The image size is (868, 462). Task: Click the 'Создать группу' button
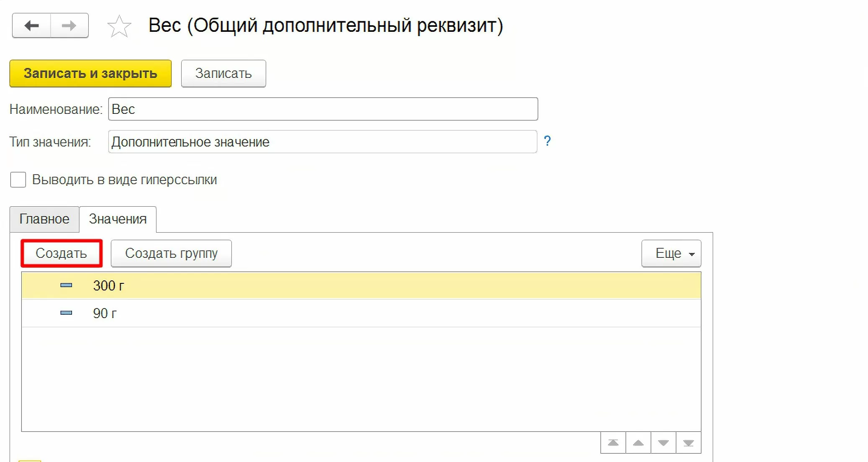(x=171, y=253)
